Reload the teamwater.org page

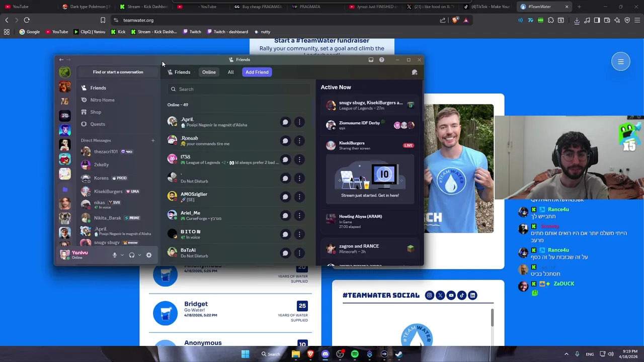coord(27,20)
